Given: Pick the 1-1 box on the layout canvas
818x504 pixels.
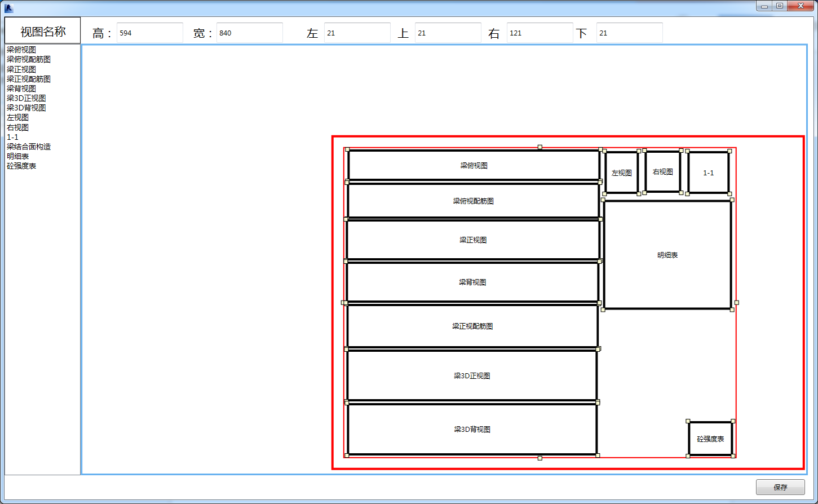Looking at the screenshot, I should pos(709,173).
